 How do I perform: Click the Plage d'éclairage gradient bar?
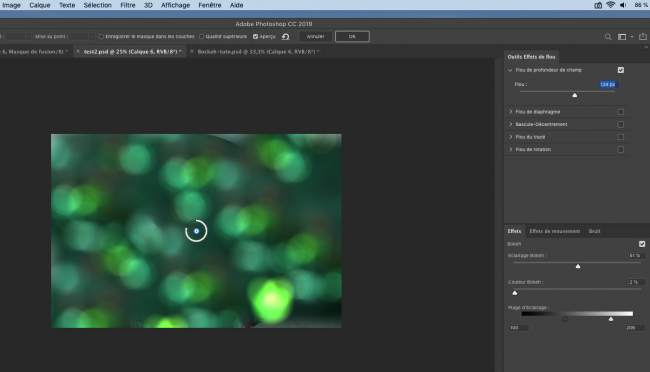tap(577, 314)
